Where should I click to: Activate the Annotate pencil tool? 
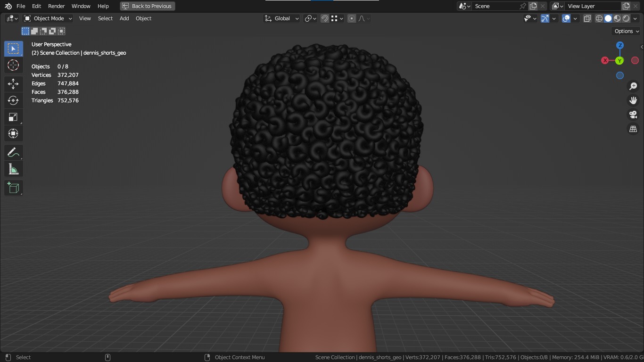tap(13, 152)
